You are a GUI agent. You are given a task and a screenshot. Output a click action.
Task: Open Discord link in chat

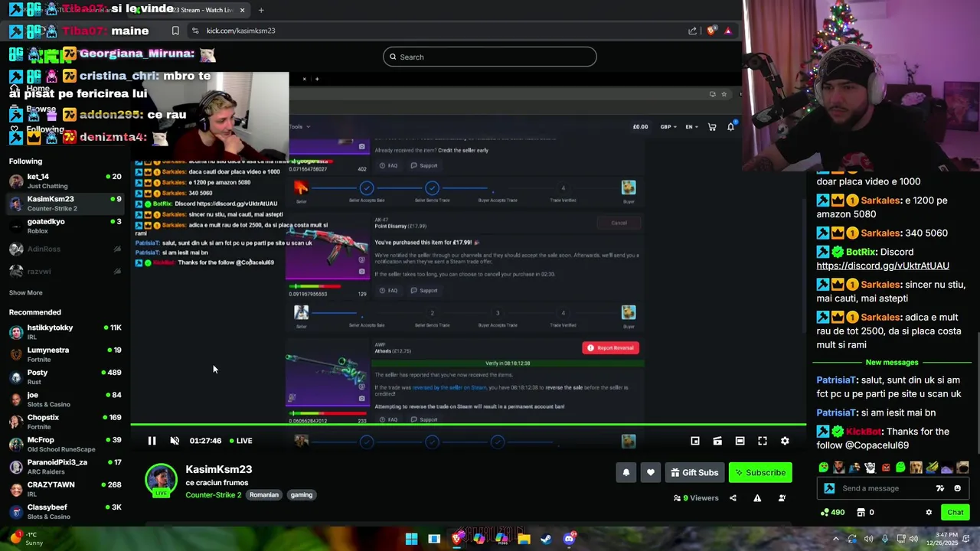tap(883, 266)
